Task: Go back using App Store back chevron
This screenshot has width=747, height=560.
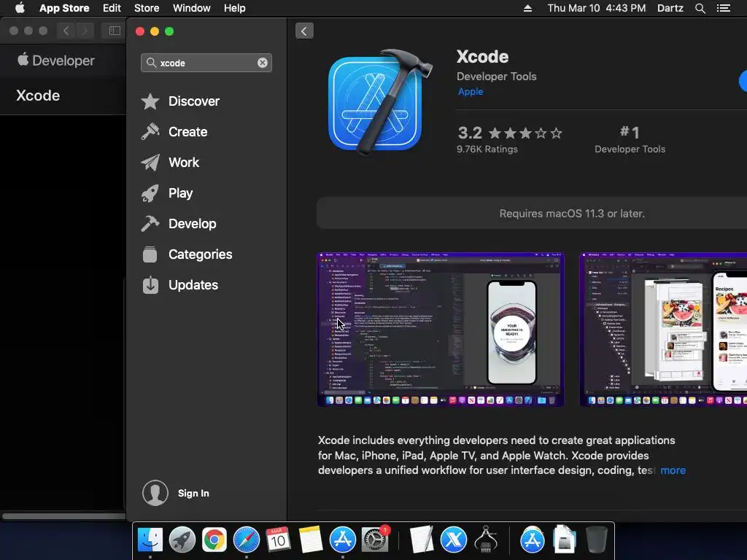Action: point(304,31)
